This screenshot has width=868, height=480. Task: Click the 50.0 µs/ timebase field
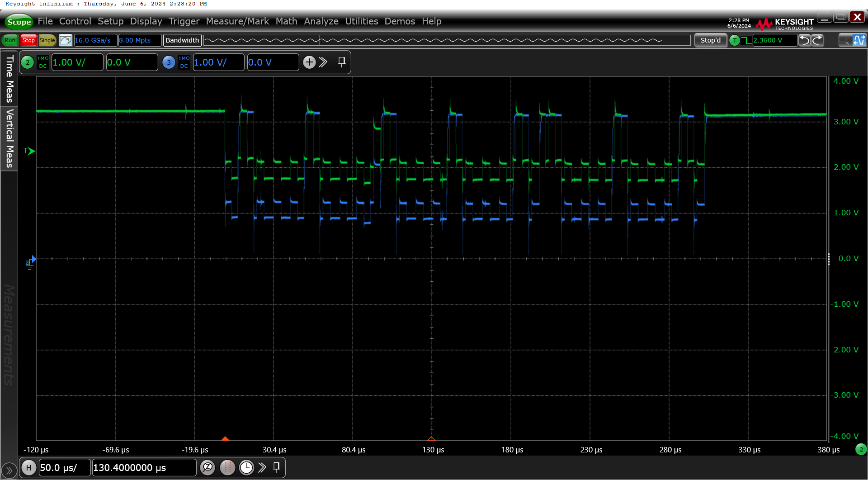pyautogui.click(x=64, y=468)
